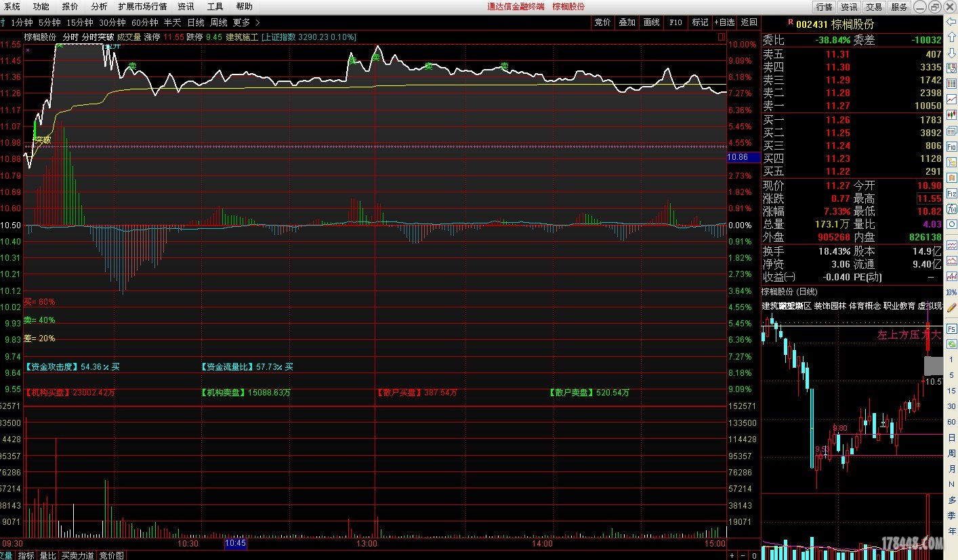Click the candlestick chart icon in sidebar
Image resolution: width=958 pixels, height=560 pixels.
pyautogui.click(x=952, y=114)
